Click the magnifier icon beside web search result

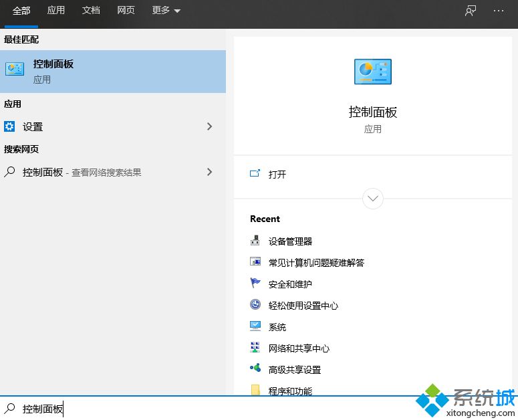point(9,172)
